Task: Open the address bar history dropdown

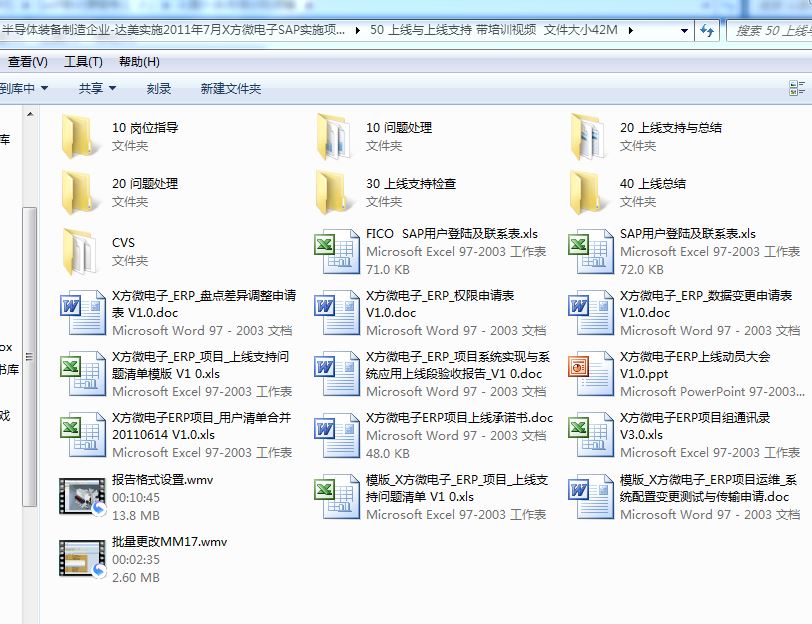Action: tap(684, 31)
